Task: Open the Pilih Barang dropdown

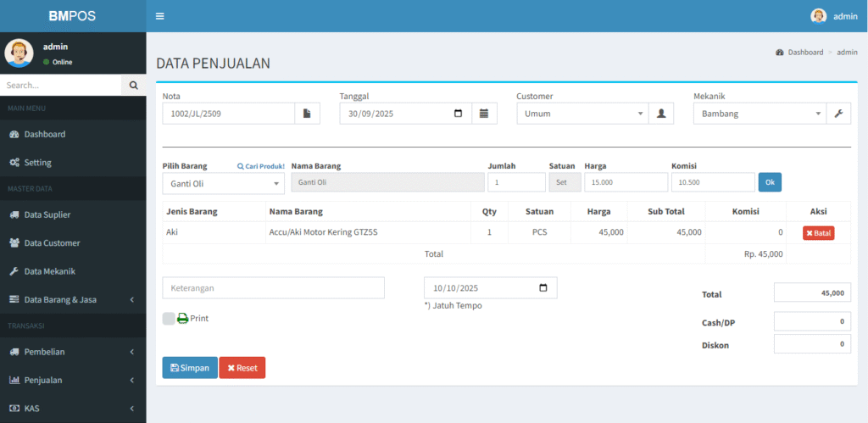Action: [x=223, y=183]
